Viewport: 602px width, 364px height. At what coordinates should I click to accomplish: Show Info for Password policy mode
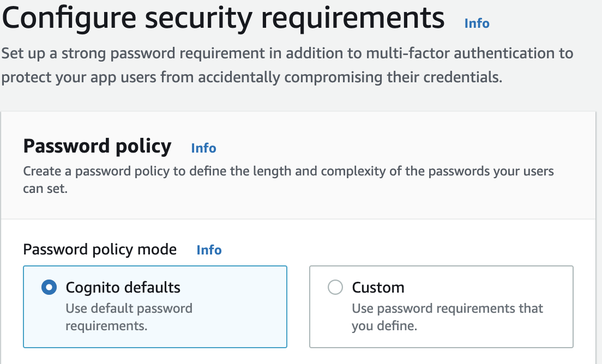pos(209,250)
